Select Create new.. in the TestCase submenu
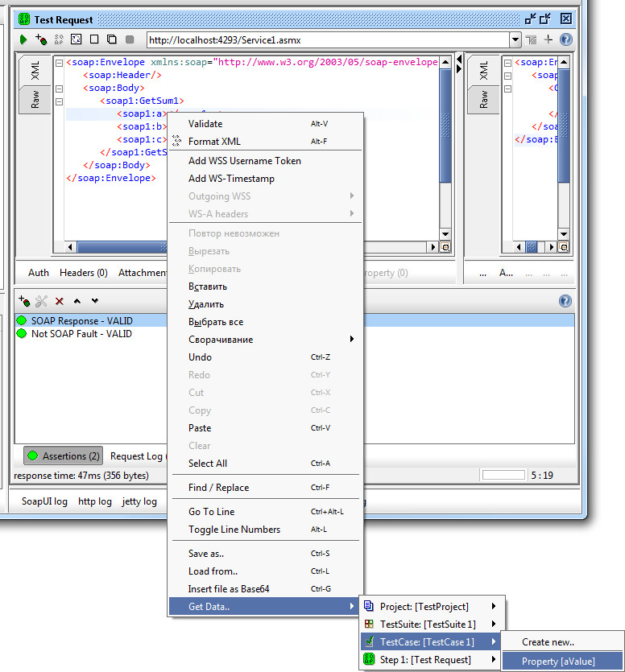This screenshot has width=625, height=672. (x=562, y=642)
